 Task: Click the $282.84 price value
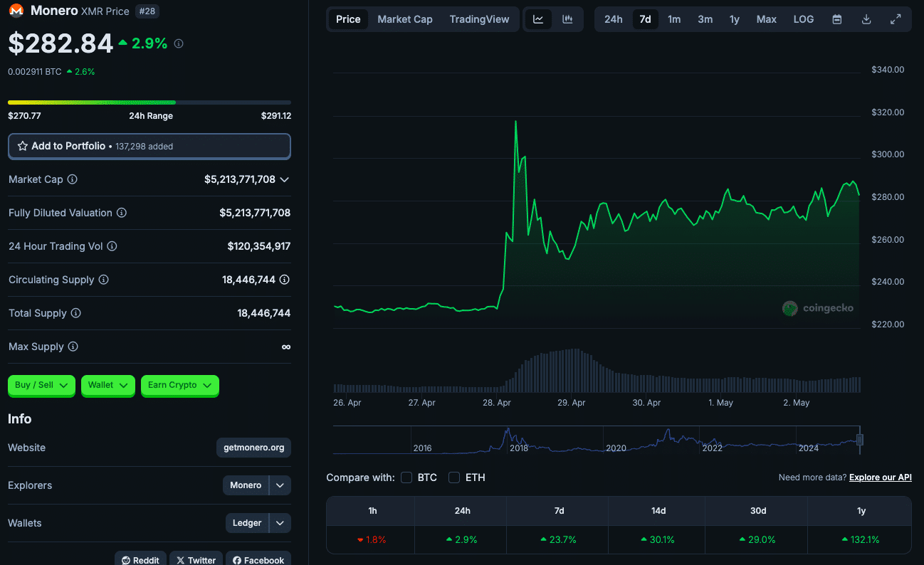[61, 43]
